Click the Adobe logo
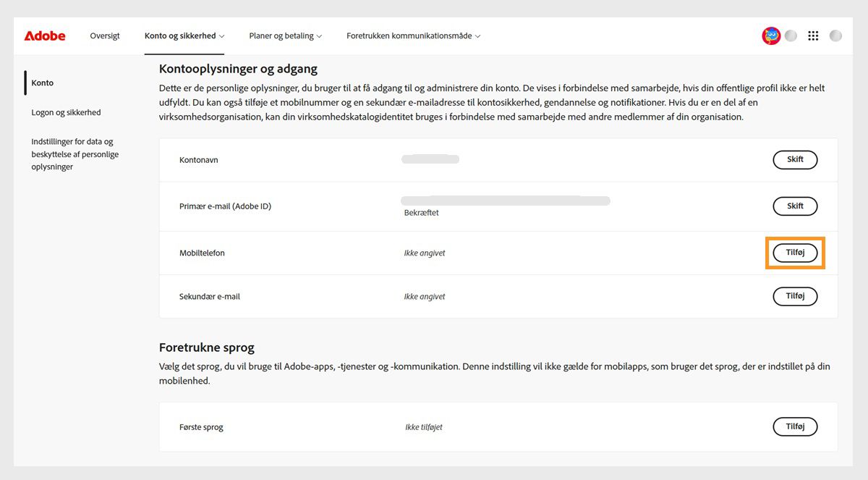The height and width of the screenshot is (480, 868). (x=44, y=35)
